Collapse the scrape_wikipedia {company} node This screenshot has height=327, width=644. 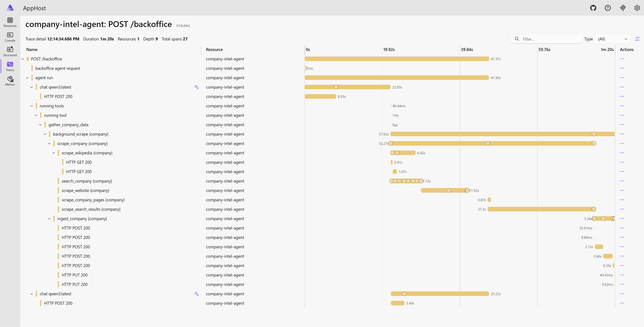tap(54, 153)
